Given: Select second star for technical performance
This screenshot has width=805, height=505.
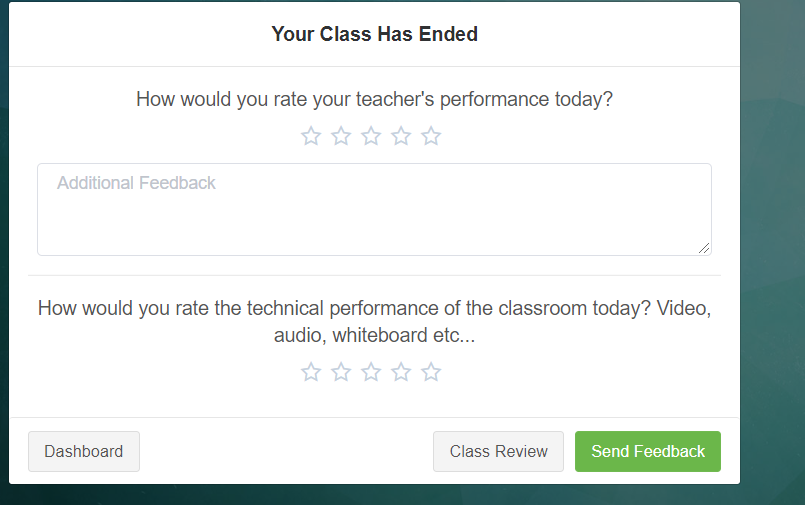Looking at the screenshot, I should pyautogui.click(x=341, y=372).
